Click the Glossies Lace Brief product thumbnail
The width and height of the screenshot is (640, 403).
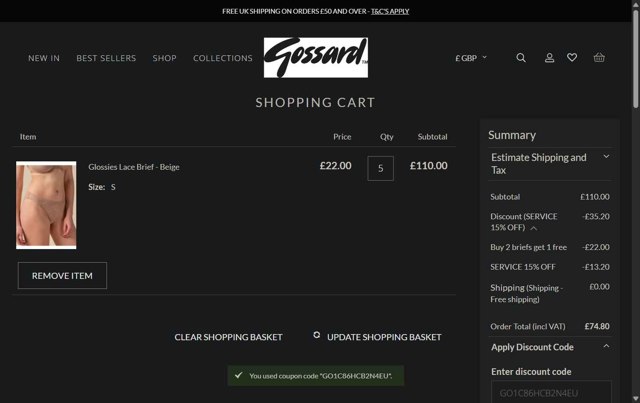click(x=46, y=205)
